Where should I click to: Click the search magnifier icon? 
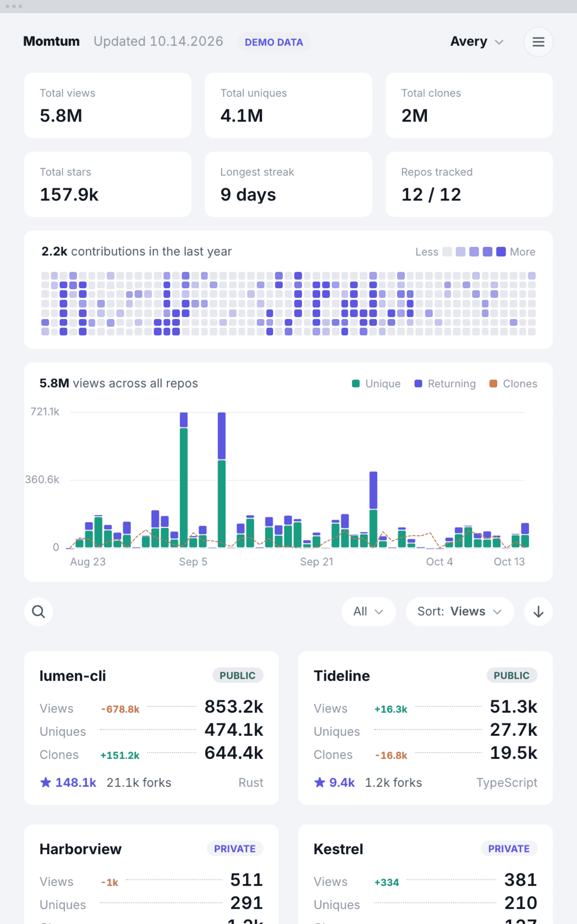pos(39,611)
